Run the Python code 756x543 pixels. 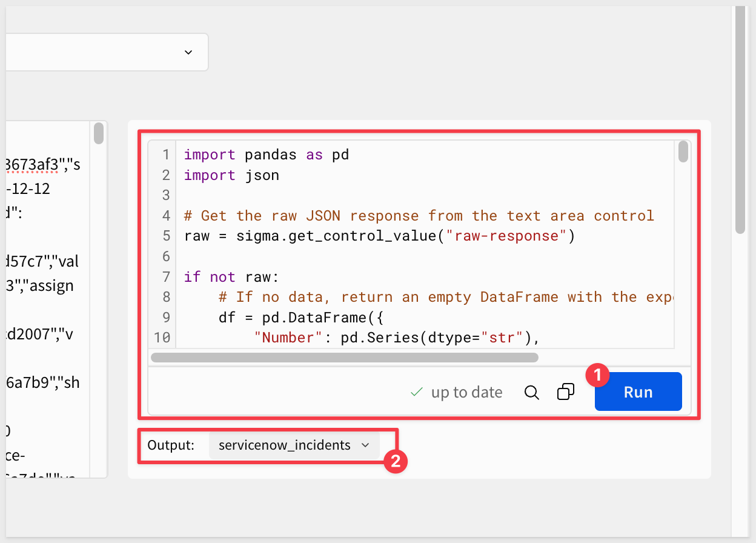click(x=638, y=392)
